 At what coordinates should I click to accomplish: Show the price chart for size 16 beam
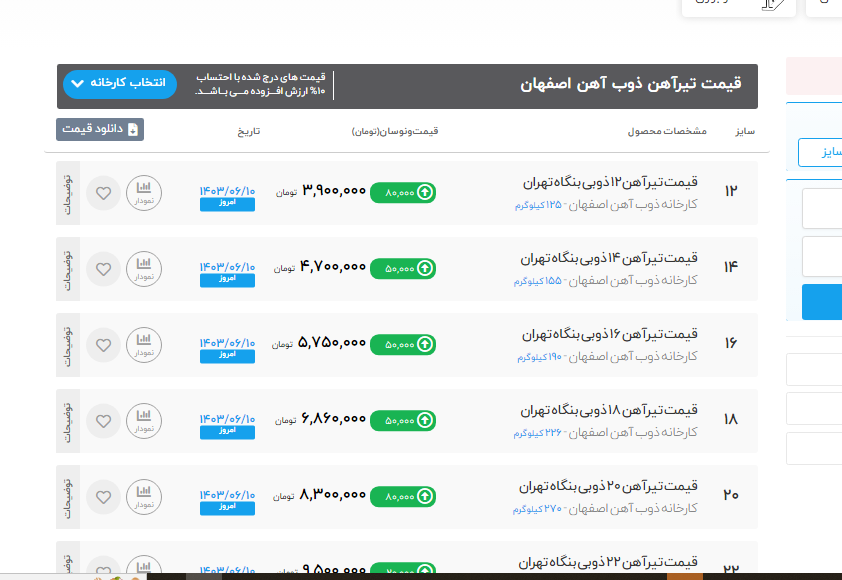(x=144, y=345)
